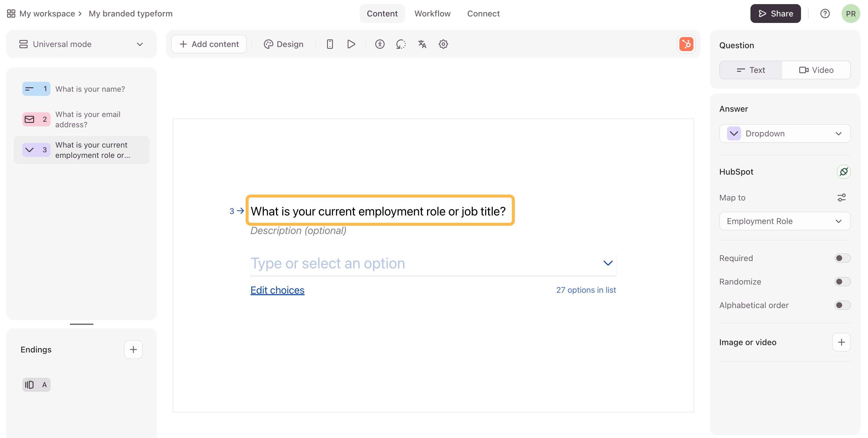
Task: Open the Answer type Dropdown selector
Action: [785, 133]
